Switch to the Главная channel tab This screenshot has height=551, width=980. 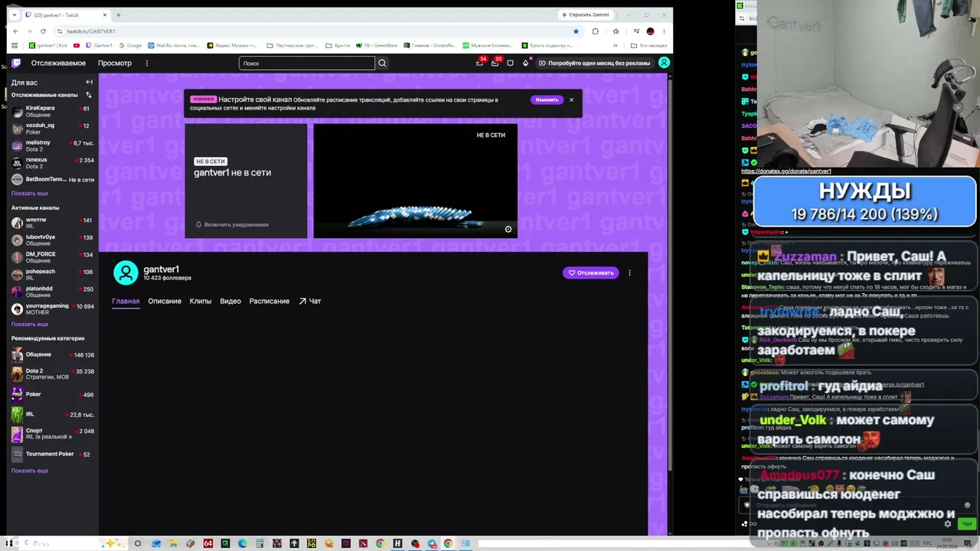coord(126,301)
